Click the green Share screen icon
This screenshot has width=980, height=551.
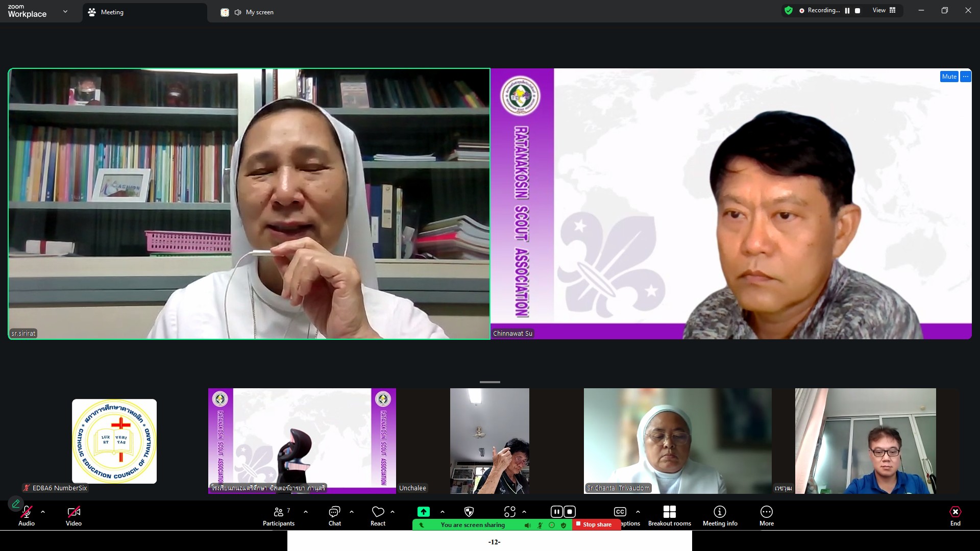point(423,512)
